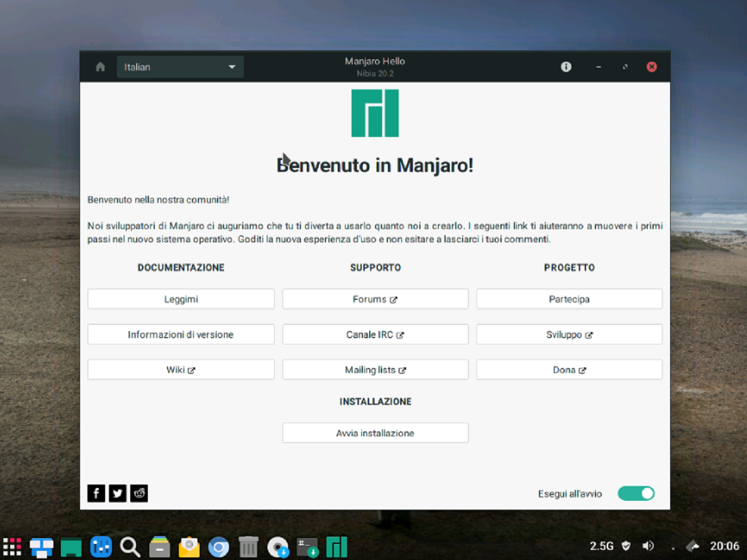Screen dimensions: 747x560
Task: Open the Italian language dropdown
Action: [x=180, y=67]
